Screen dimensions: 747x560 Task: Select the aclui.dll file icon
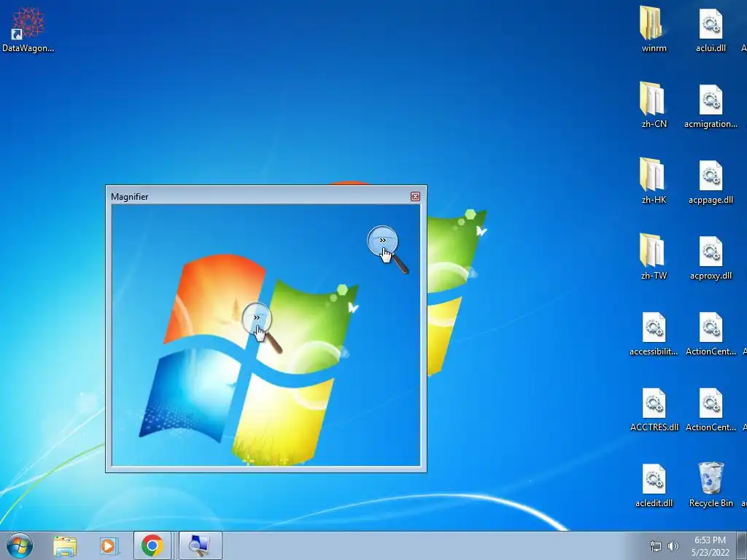coord(711,29)
